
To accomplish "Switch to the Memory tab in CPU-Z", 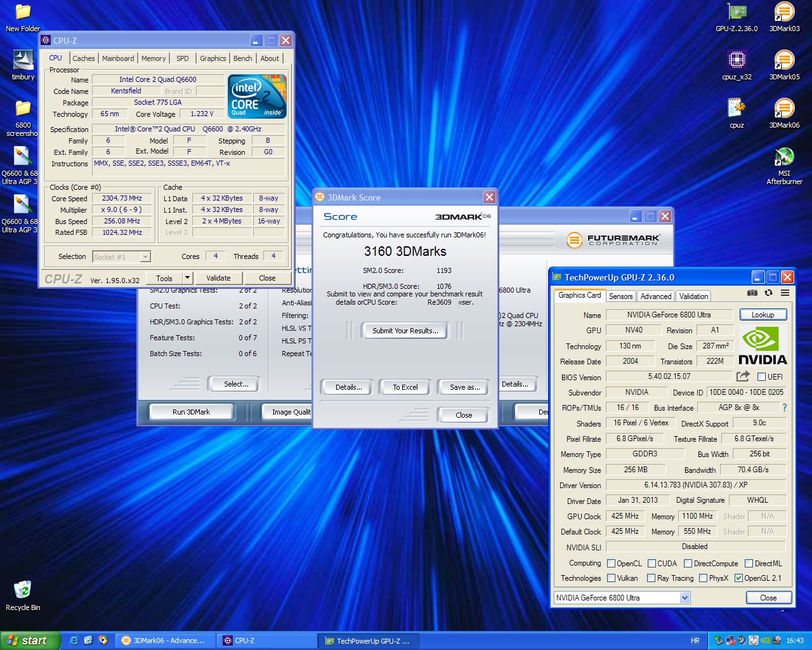I will click(x=154, y=58).
